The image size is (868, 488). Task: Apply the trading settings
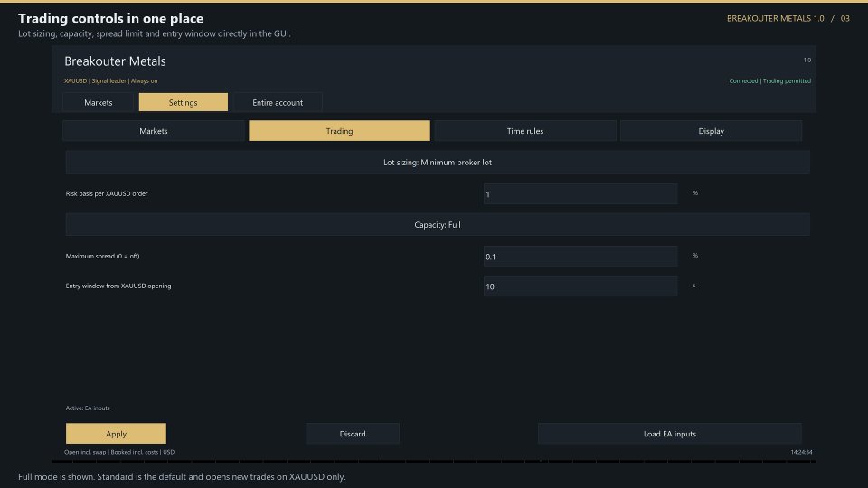click(116, 434)
